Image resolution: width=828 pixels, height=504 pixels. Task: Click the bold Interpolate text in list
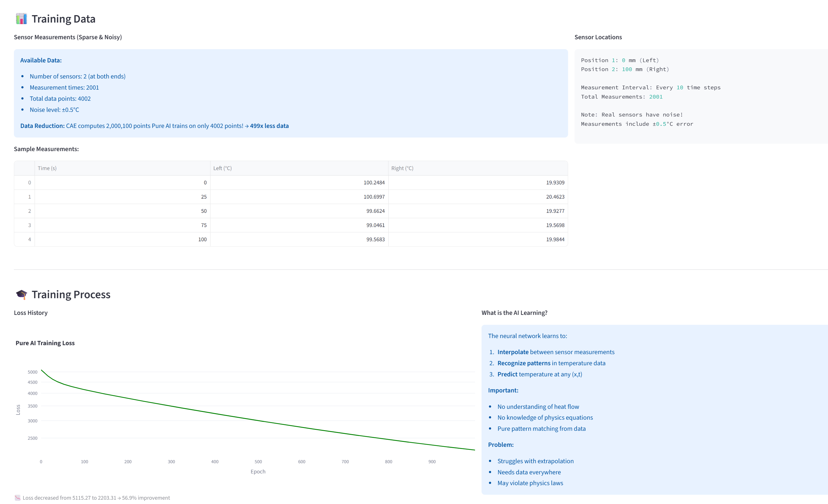[513, 352]
